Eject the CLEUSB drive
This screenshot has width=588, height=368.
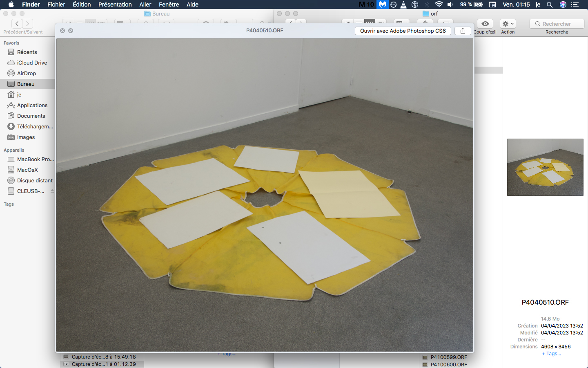point(52,191)
